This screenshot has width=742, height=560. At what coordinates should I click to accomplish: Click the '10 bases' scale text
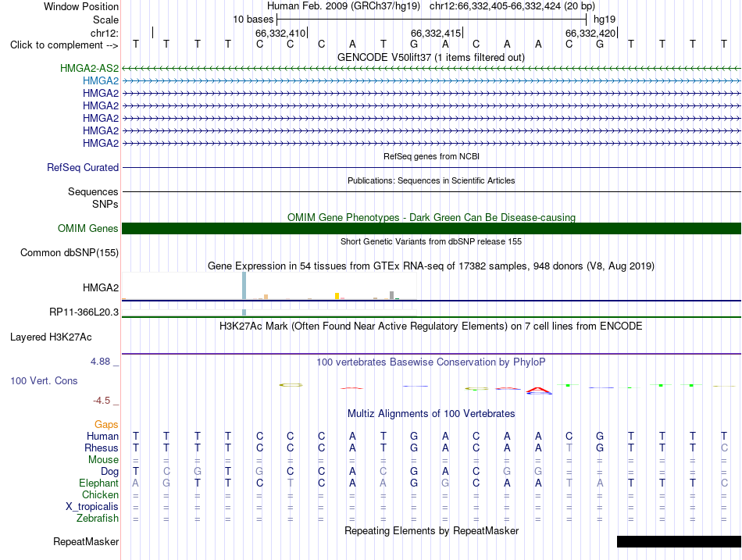(x=253, y=20)
